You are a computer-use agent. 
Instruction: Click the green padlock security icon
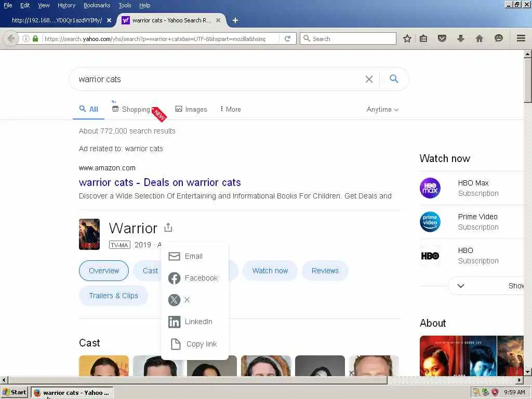35,38
